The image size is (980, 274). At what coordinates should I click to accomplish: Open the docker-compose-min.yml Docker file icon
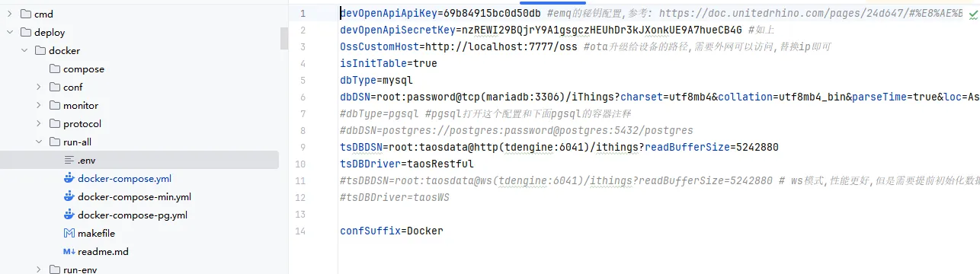click(x=69, y=196)
